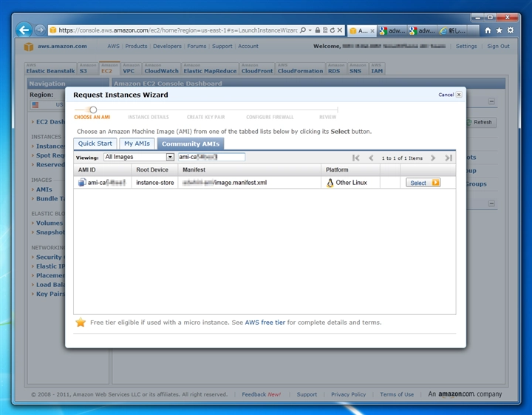Click the browser address URL field
This screenshot has width=532, height=415.
pyautogui.click(x=177, y=30)
